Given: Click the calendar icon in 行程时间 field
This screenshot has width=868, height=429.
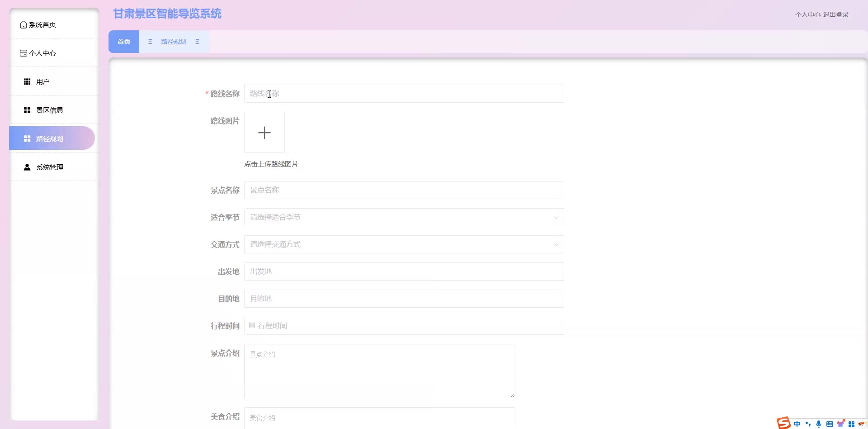Looking at the screenshot, I should 252,325.
